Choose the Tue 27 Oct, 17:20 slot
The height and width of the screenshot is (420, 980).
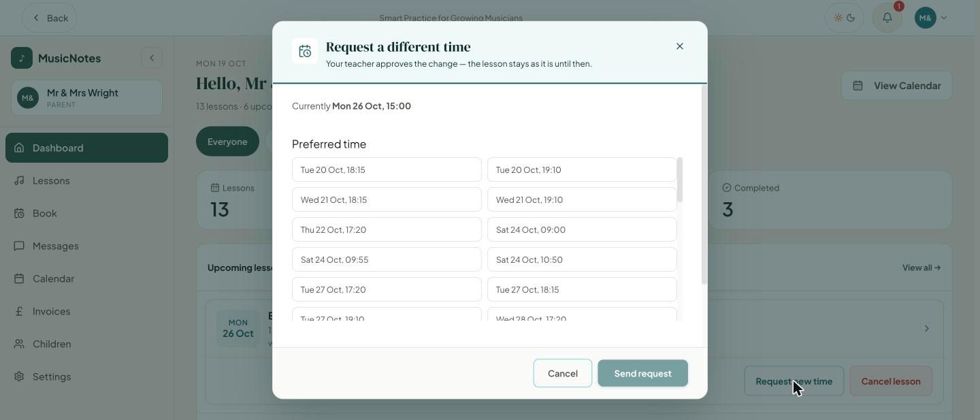point(387,289)
